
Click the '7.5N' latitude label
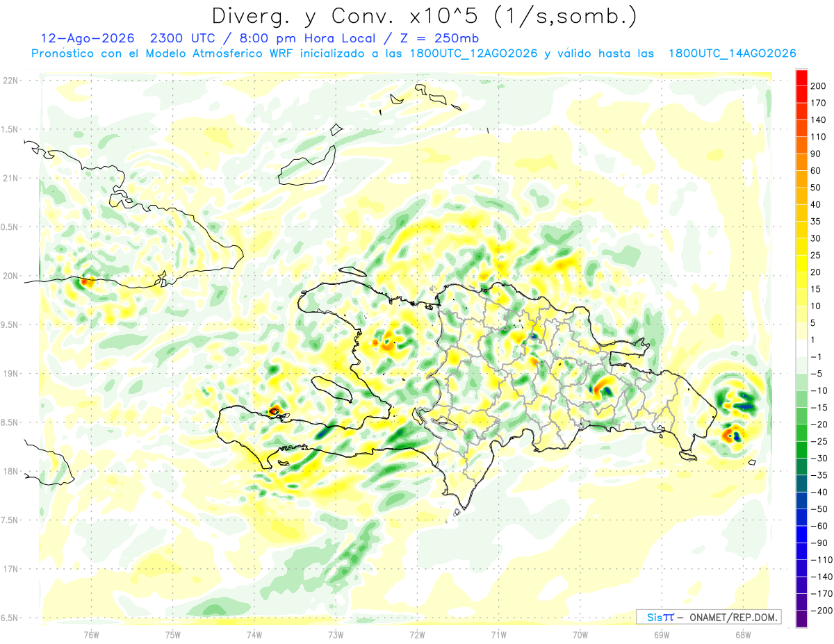[10, 520]
